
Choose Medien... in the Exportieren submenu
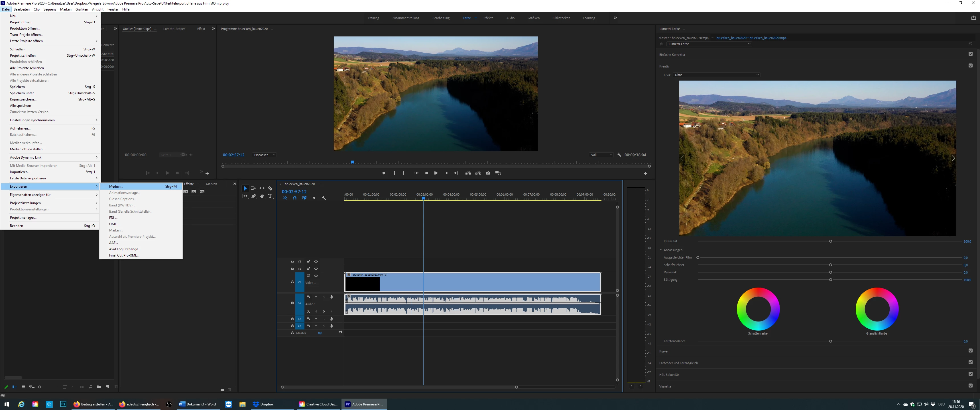click(116, 186)
